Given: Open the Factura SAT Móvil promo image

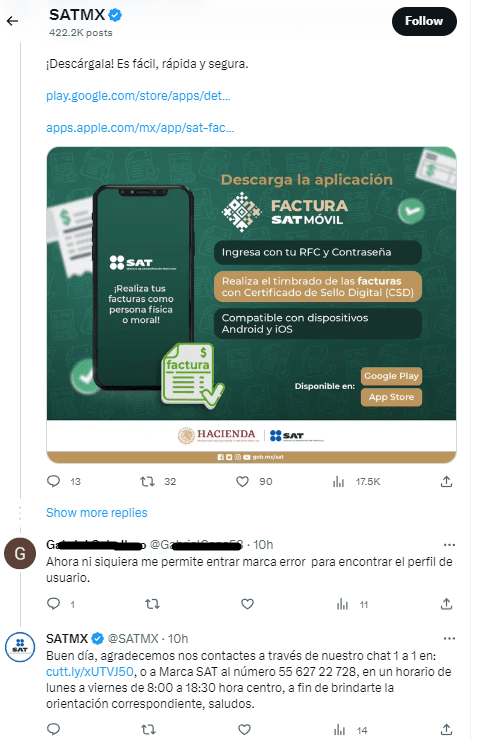Looking at the screenshot, I should pyautogui.click(x=251, y=305).
